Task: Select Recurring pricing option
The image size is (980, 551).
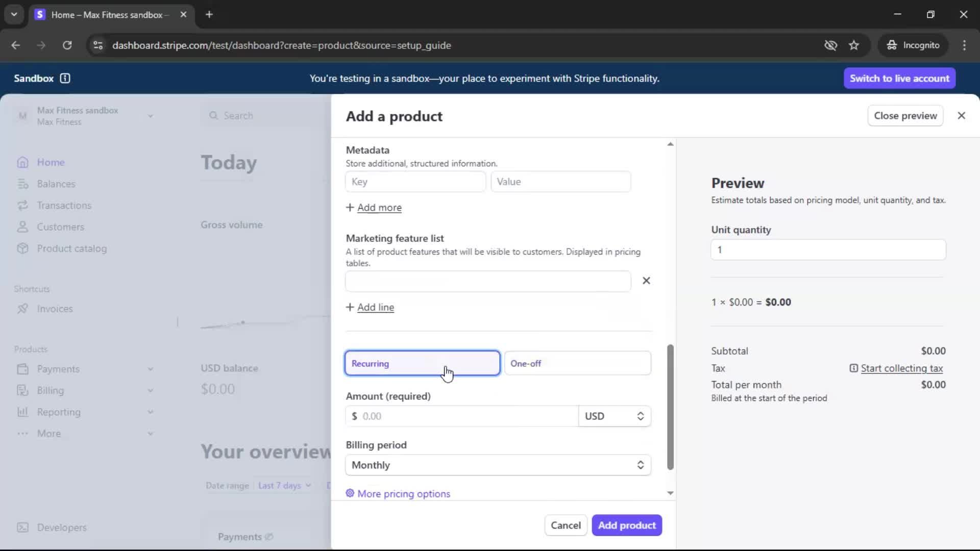Action: pos(422,363)
